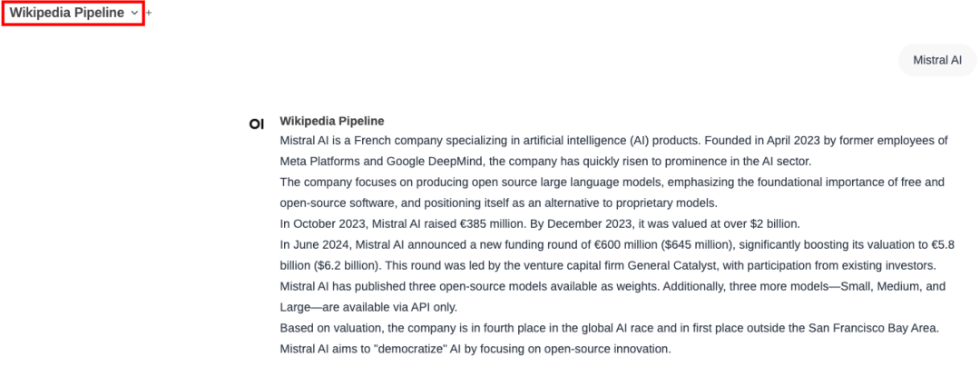The width and height of the screenshot is (980, 367).
Task: Click the bold Wikipedia Pipeline response heading
Action: point(331,121)
